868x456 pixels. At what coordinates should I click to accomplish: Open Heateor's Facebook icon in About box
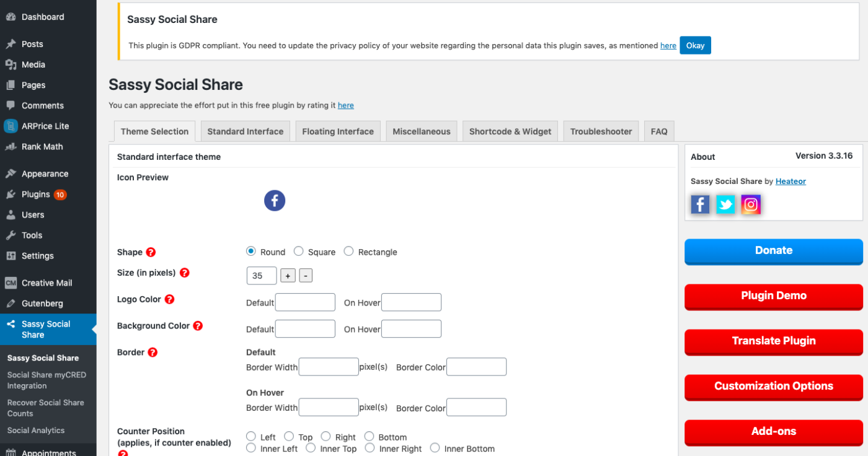click(700, 204)
